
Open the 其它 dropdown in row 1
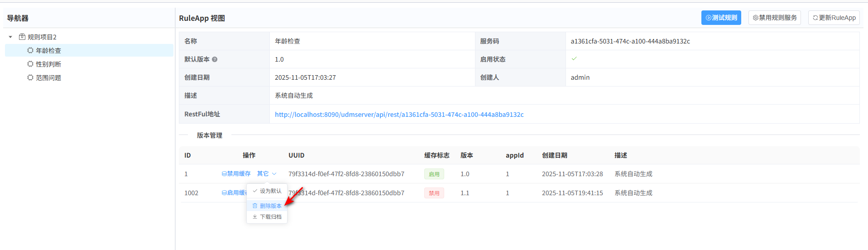266,173
